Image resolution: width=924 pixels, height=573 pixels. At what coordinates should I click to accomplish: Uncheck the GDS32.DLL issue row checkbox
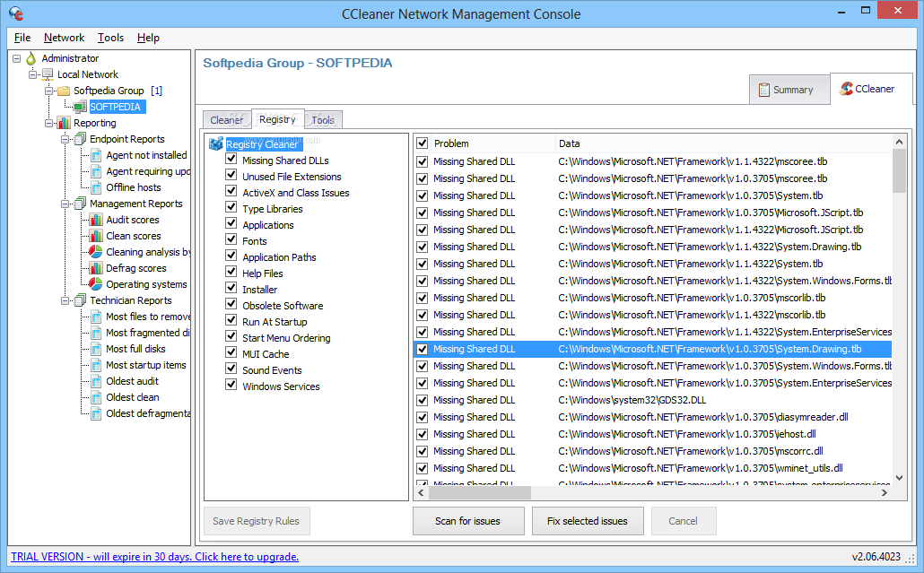point(422,401)
